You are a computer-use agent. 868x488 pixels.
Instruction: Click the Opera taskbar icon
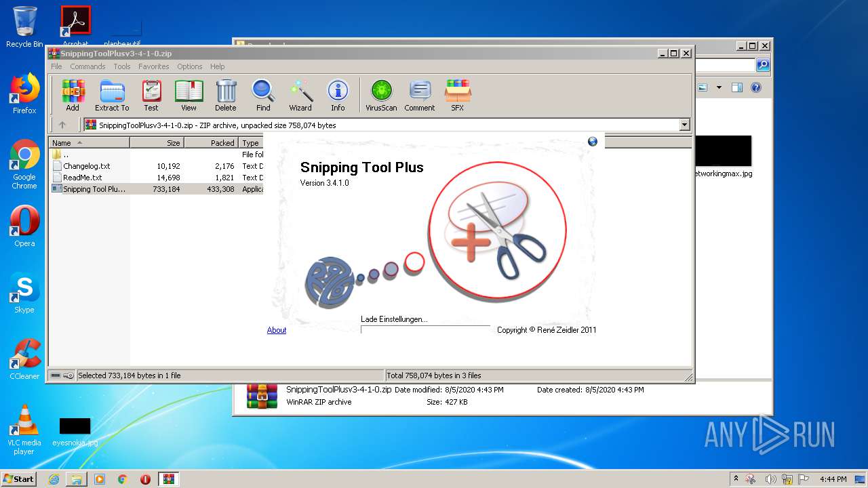(145, 479)
